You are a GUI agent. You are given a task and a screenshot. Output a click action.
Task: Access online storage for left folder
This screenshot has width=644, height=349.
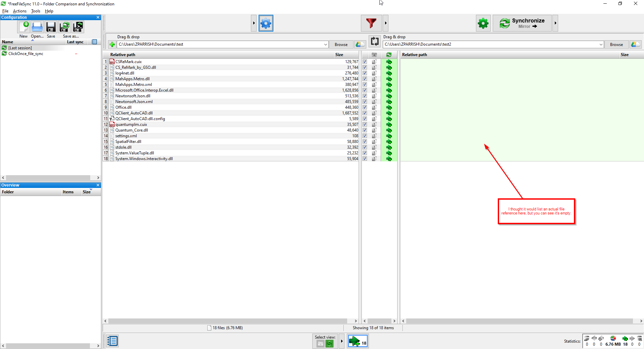point(360,44)
